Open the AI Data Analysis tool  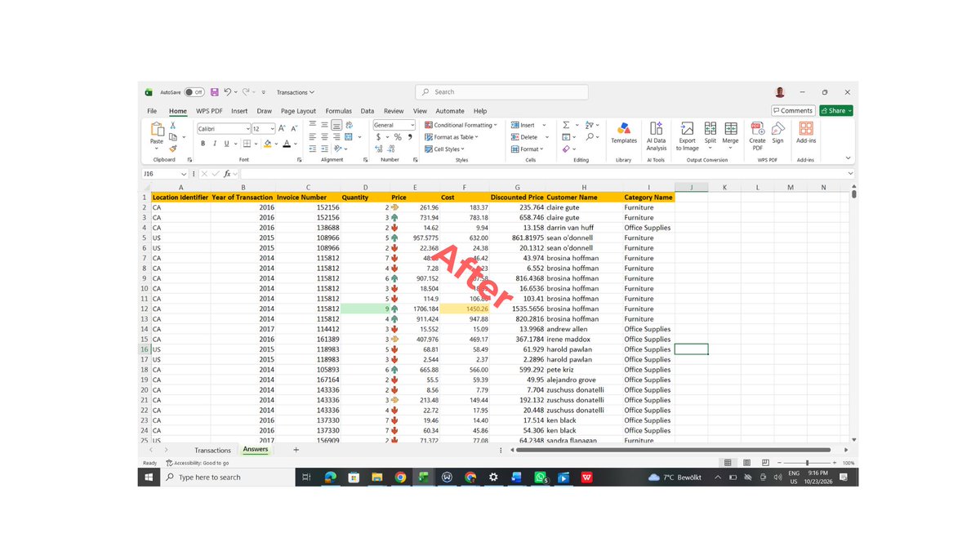pos(657,136)
